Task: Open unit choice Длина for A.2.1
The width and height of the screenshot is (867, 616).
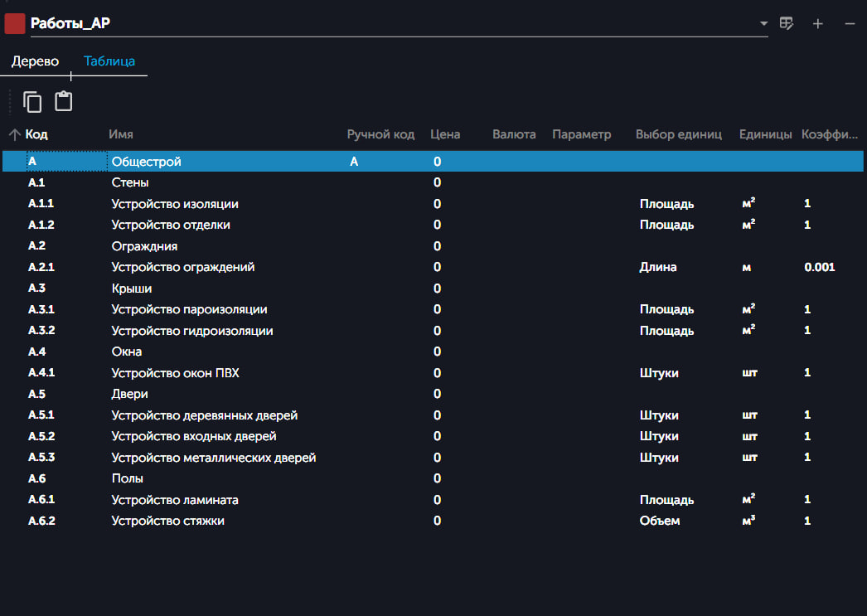Action: [658, 267]
